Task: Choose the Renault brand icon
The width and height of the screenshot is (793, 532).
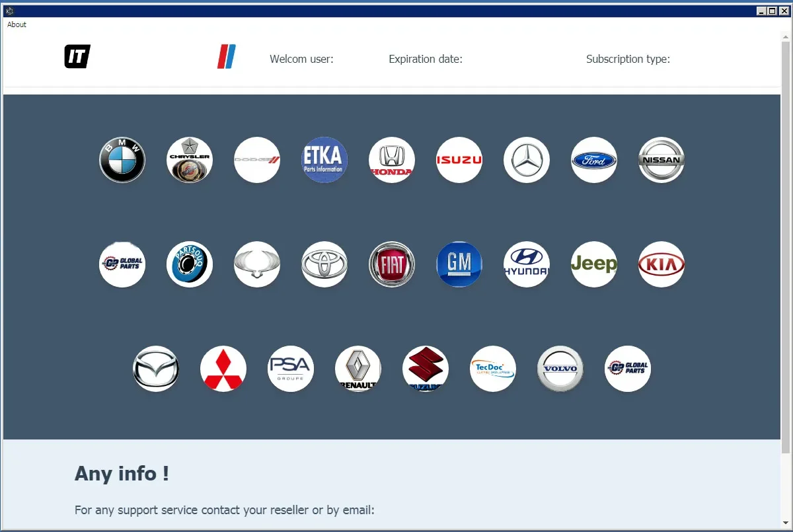Action: tap(358, 369)
